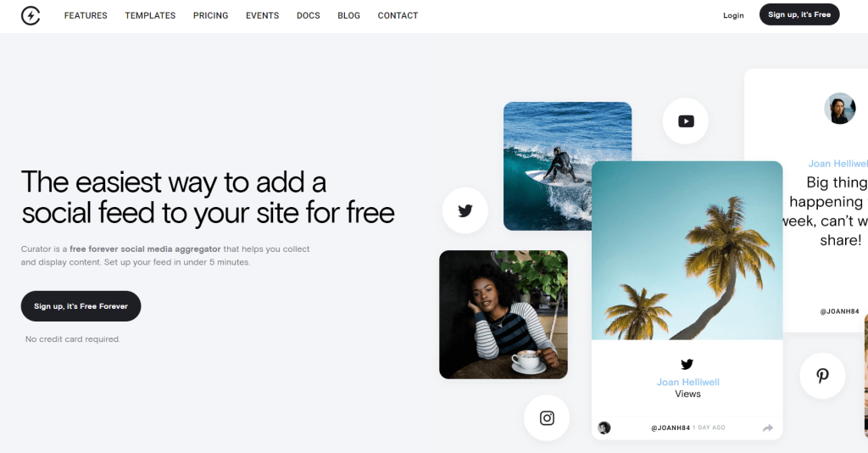
Task: Click Twitter bird icon above Joan Helliwell
Action: click(x=687, y=364)
